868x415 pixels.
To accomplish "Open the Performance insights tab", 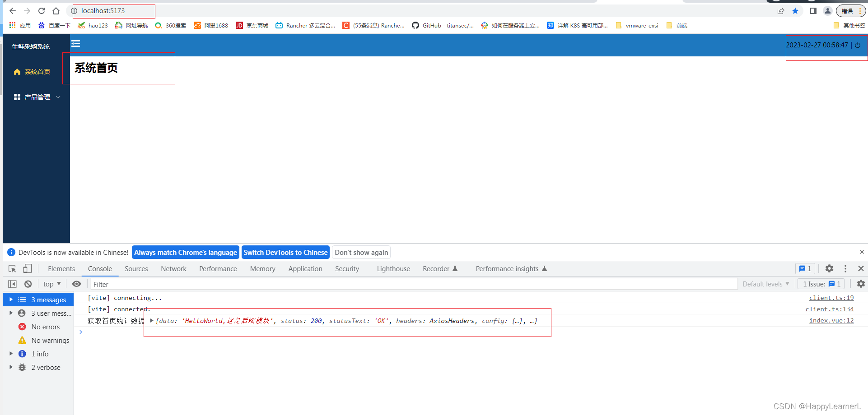I will pos(511,269).
